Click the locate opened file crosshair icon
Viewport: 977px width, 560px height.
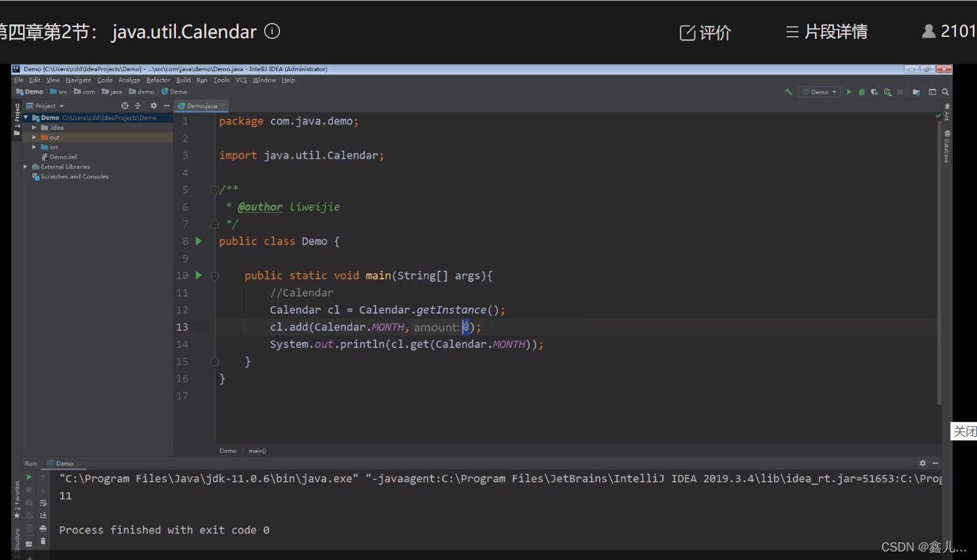point(125,105)
